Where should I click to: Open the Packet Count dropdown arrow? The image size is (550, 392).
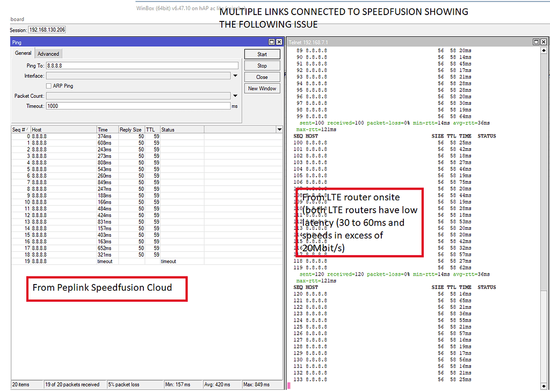click(235, 96)
